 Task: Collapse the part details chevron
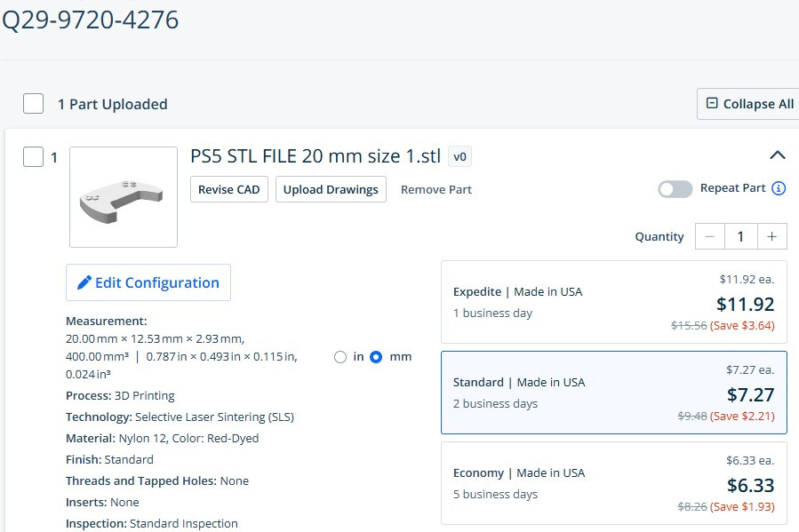(777, 155)
